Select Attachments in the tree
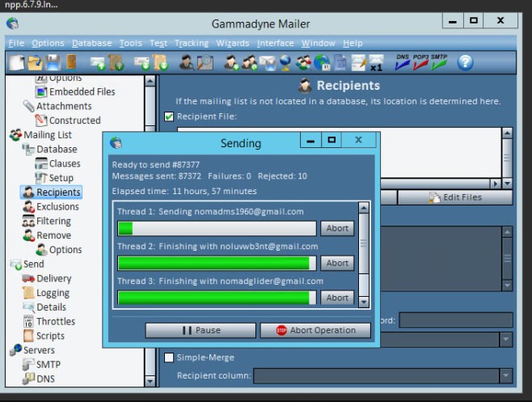Screen dimensions: 532x402 pyautogui.click(x=64, y=106)
